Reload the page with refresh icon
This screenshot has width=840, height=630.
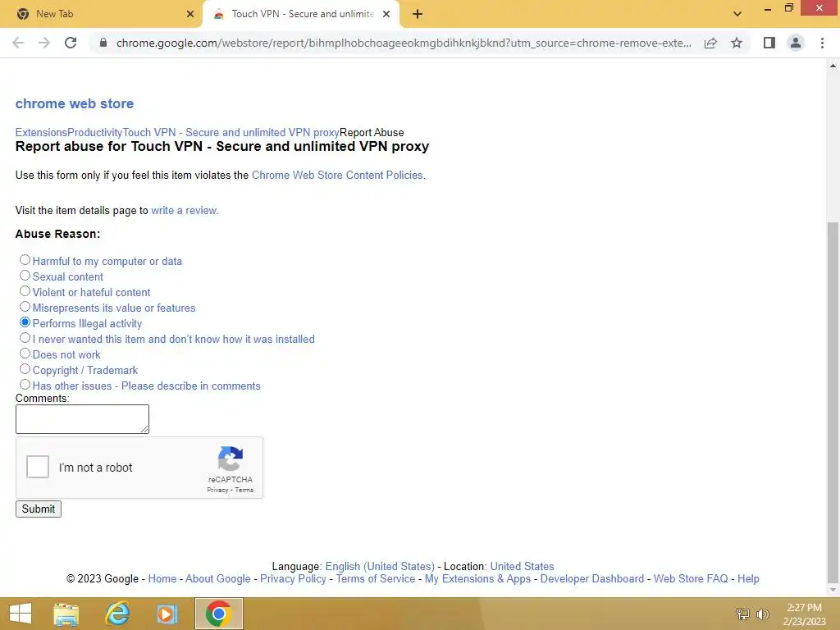click(x=71, y=43)
